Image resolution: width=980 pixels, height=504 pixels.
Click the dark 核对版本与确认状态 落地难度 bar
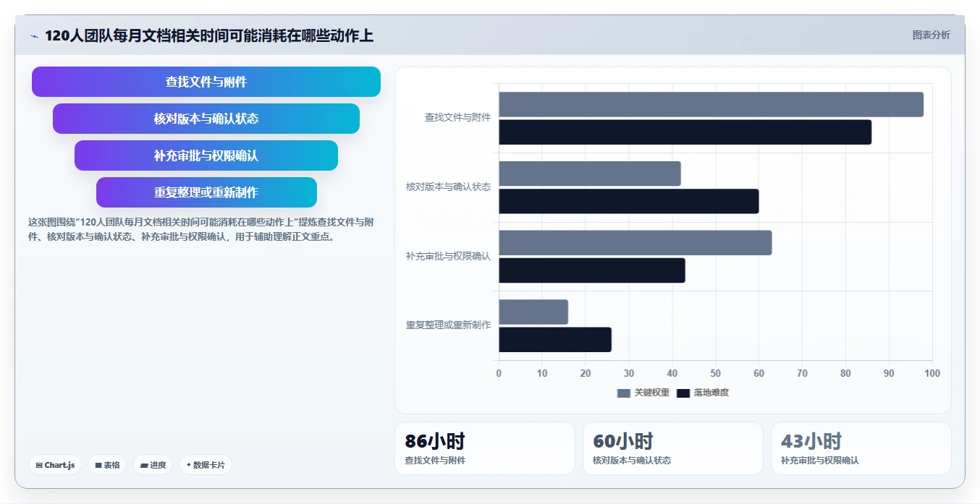[x=629, y=201]
